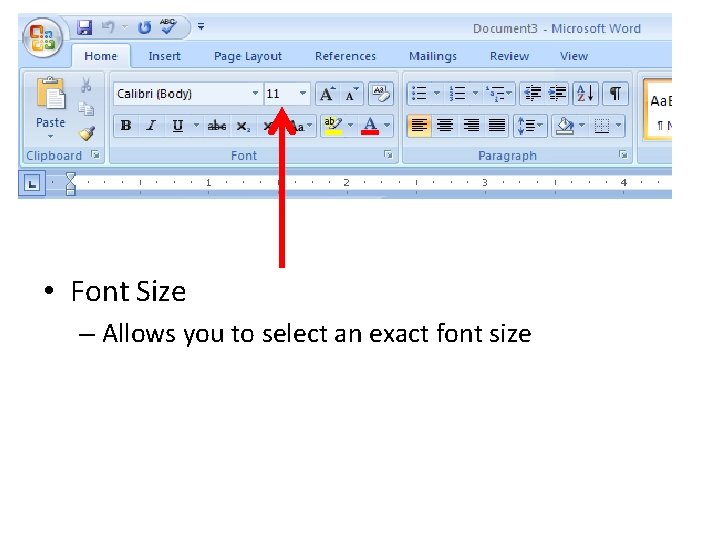The image size is (720, 540).
Task: Open underline style dropdown
Action: pos(196,125)
